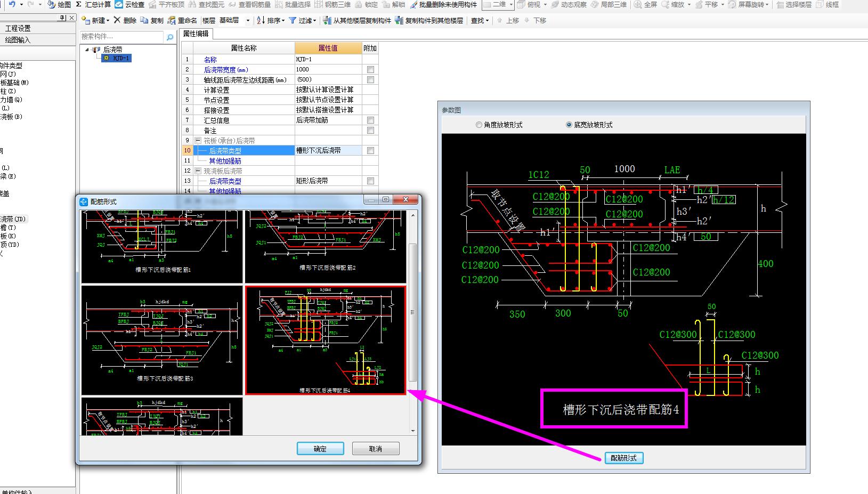The image size is (868, 494).
Task: Choose 槽形下沉后浇带配筋3 thumbnail
Action: (x=163, y=340)
